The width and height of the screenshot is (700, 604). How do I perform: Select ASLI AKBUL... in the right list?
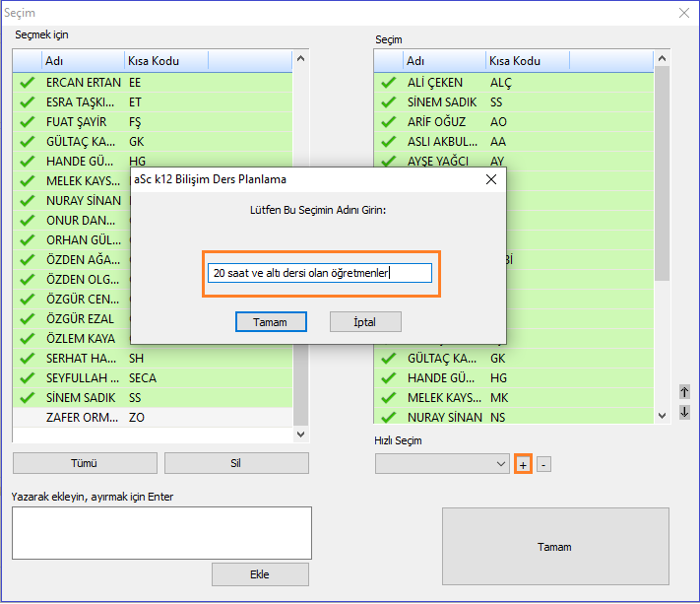(x=514, y=142)
